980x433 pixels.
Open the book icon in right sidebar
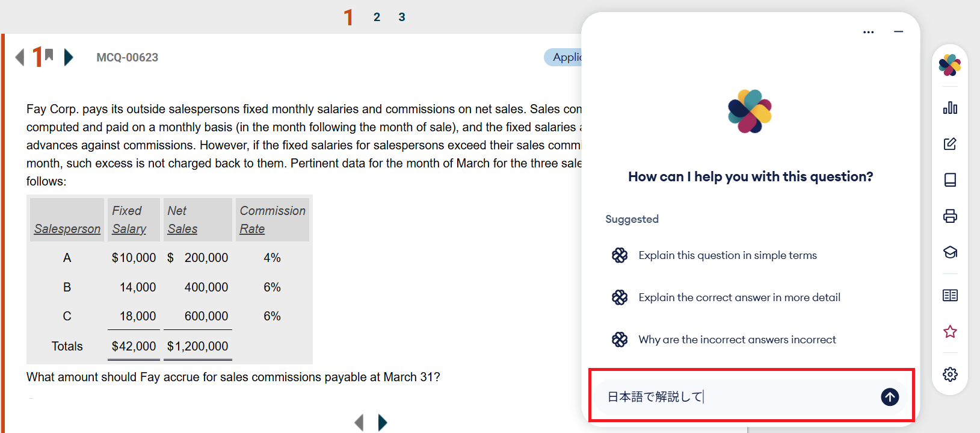pos(950,180)
